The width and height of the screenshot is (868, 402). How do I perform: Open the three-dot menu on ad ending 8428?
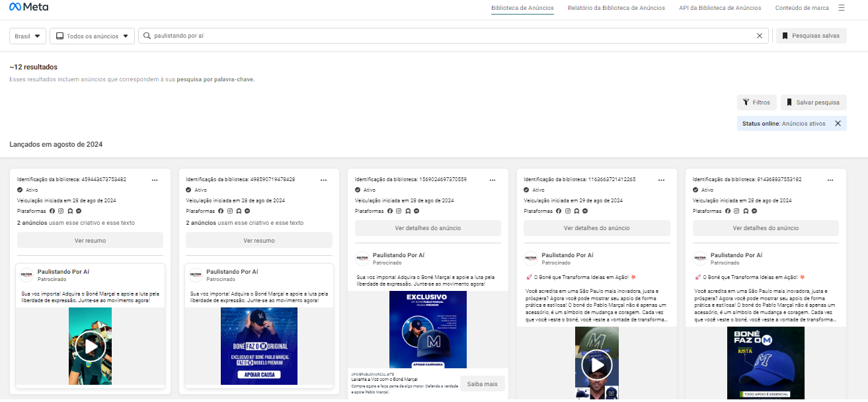tap(324, 180)
